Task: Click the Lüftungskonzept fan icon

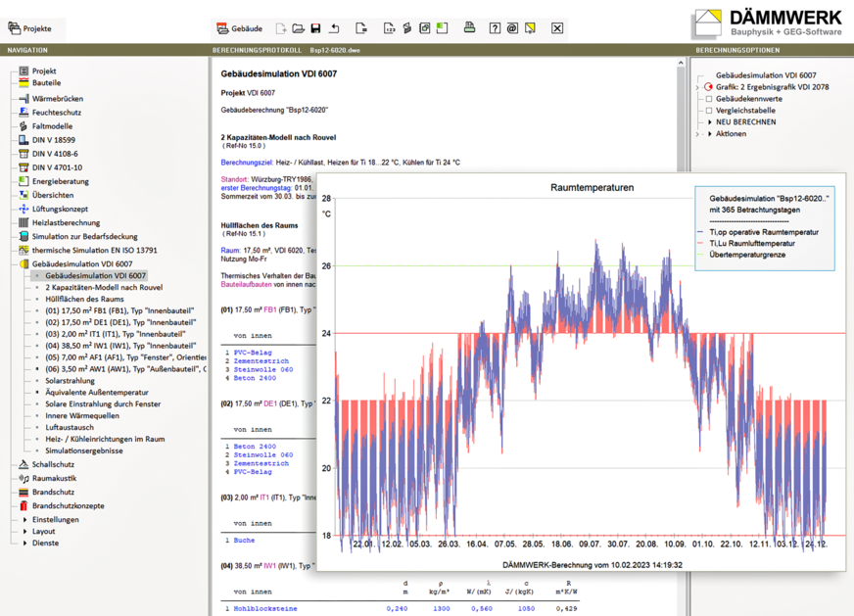Action: tap(24, 209)
